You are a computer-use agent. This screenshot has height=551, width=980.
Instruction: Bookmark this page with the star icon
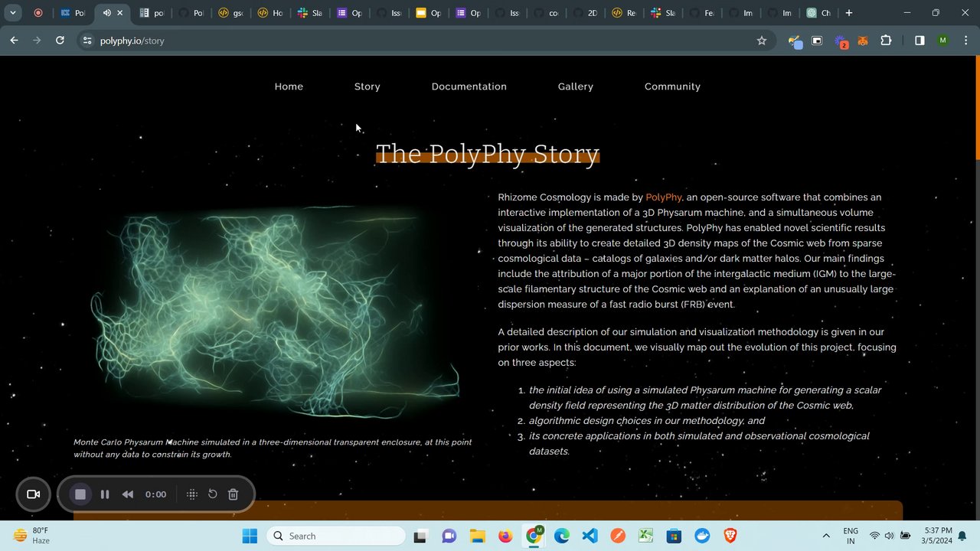pyautogui.click(x=762, y=41)
